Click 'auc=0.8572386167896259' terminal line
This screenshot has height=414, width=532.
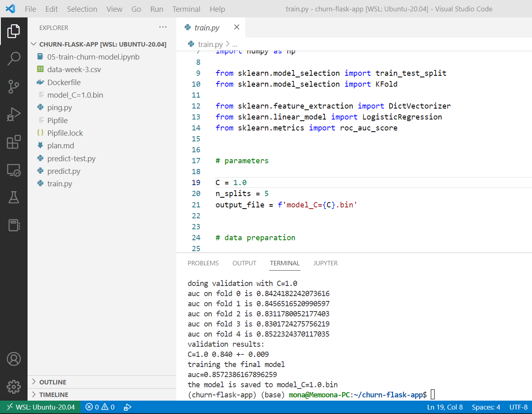[232, 374]
